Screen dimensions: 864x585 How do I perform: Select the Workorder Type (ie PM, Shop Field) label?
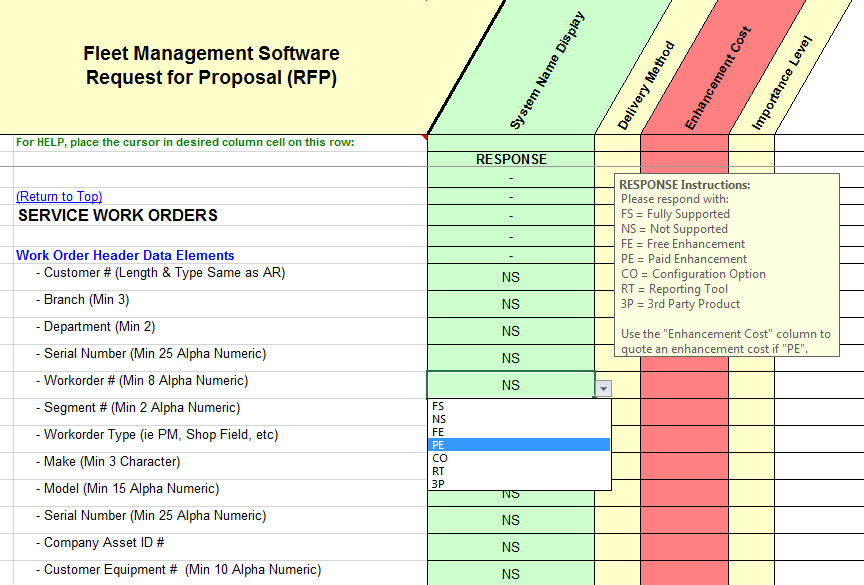click(157, 435)
